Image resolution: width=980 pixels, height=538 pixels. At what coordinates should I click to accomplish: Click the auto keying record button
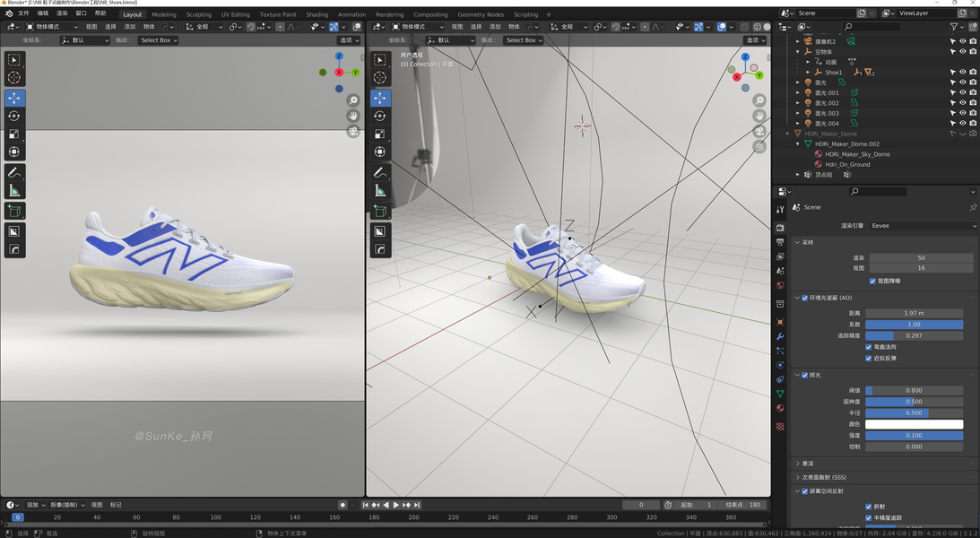click(343, 505)
